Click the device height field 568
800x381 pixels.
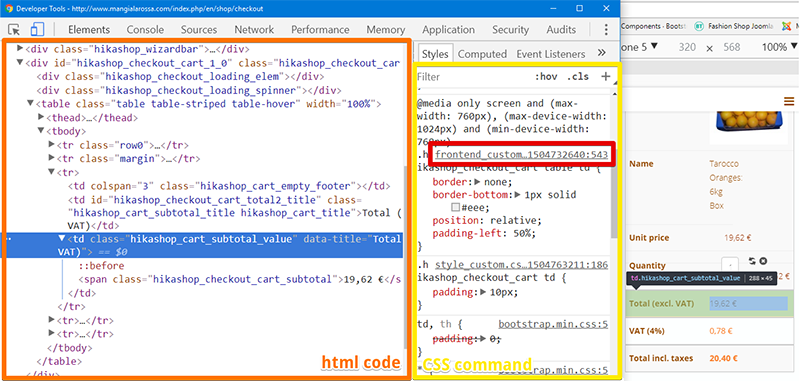pos(732,47)
